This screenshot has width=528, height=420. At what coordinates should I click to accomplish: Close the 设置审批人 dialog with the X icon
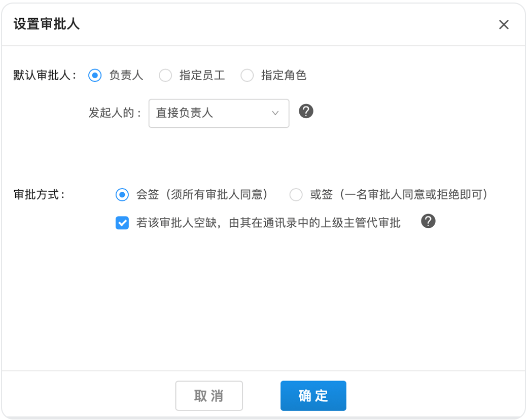[x=503, y=24]
